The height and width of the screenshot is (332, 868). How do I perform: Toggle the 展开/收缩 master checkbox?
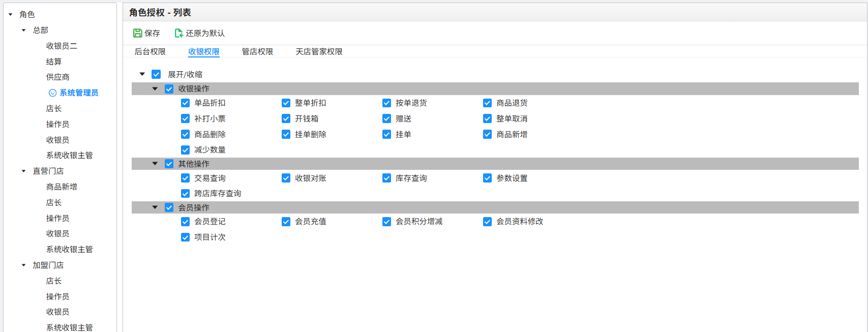point(157,74)
